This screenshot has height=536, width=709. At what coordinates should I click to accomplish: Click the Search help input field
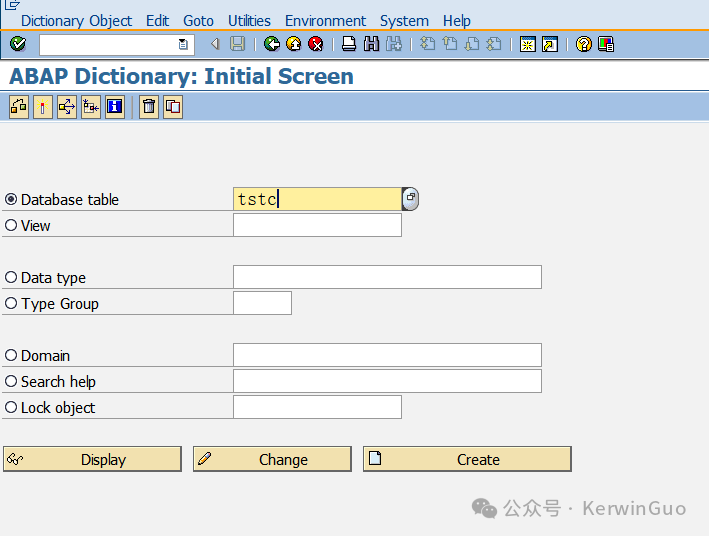tap(388, 381)
